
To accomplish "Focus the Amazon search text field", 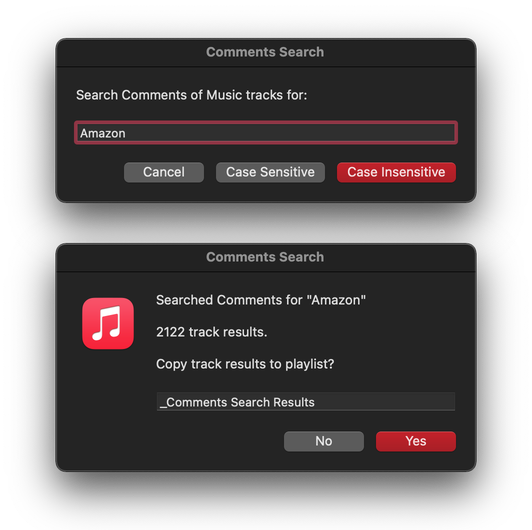I will click(x=266, y=133).
